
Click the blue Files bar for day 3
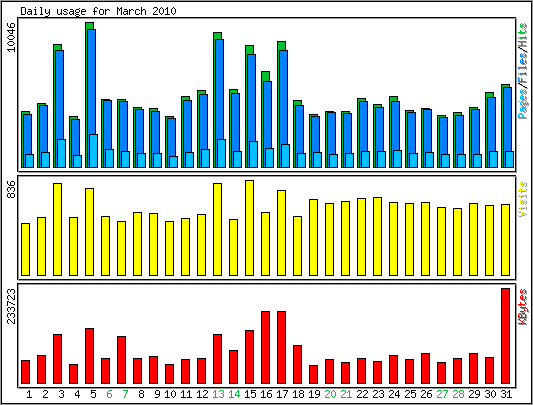click(59, 95)
